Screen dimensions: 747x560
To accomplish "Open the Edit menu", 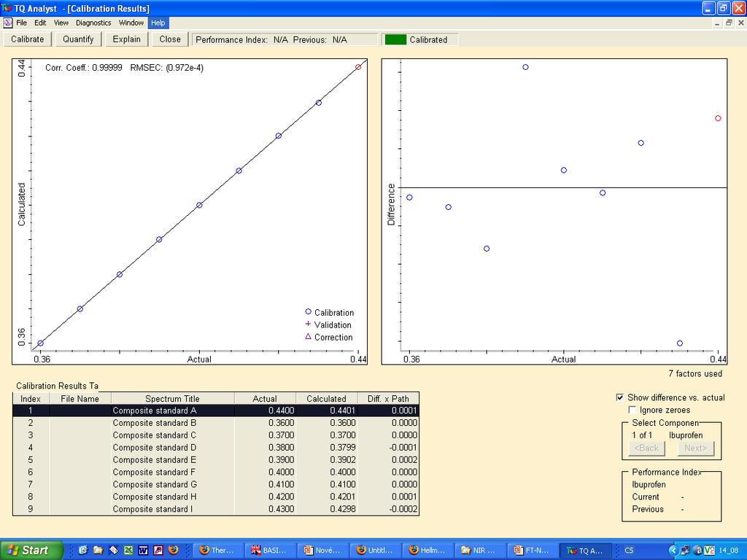I will tap(40, 23).
